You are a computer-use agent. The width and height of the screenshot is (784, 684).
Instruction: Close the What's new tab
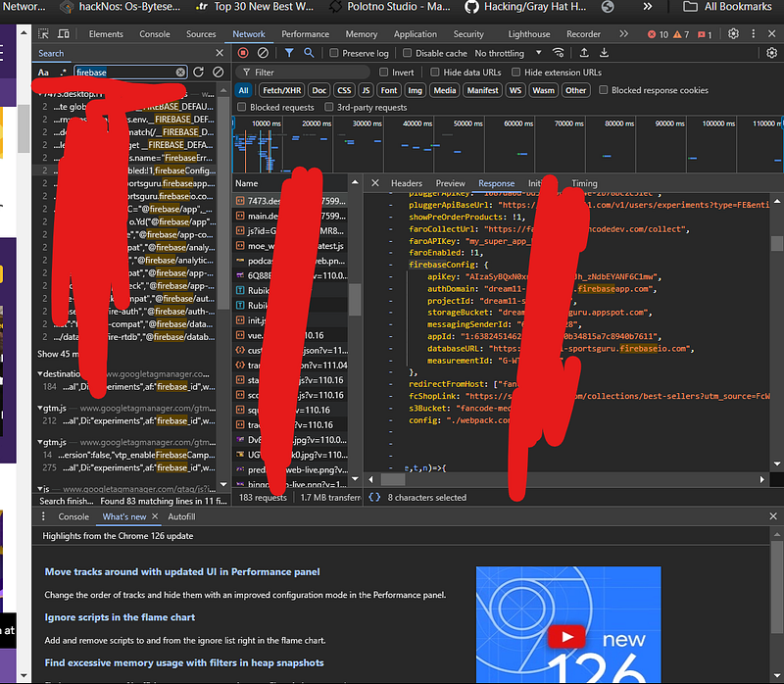155,516
